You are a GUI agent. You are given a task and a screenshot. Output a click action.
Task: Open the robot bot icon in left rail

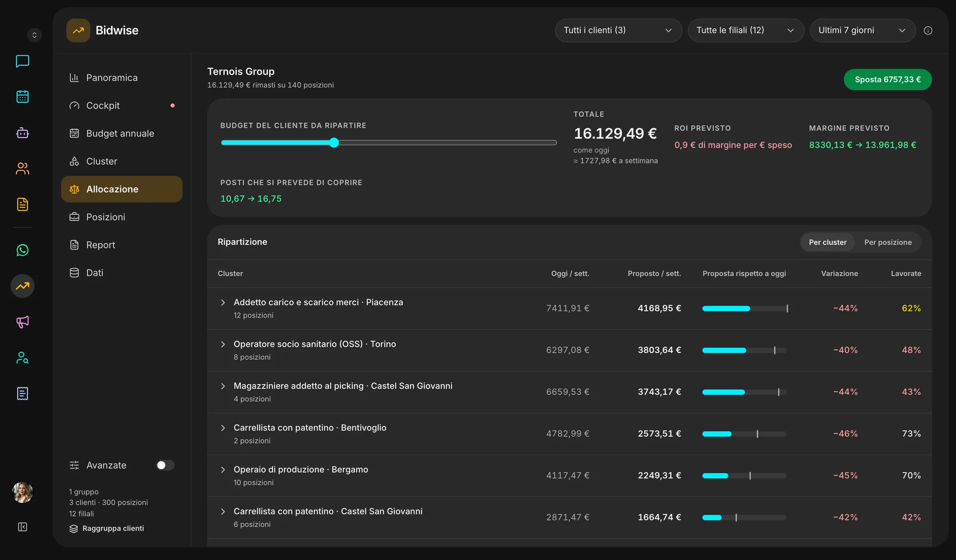(x=22, y=132)
